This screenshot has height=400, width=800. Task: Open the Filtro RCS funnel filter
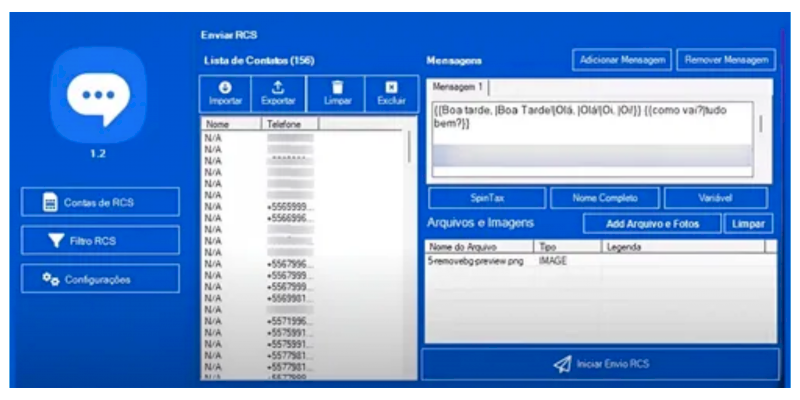100,241
